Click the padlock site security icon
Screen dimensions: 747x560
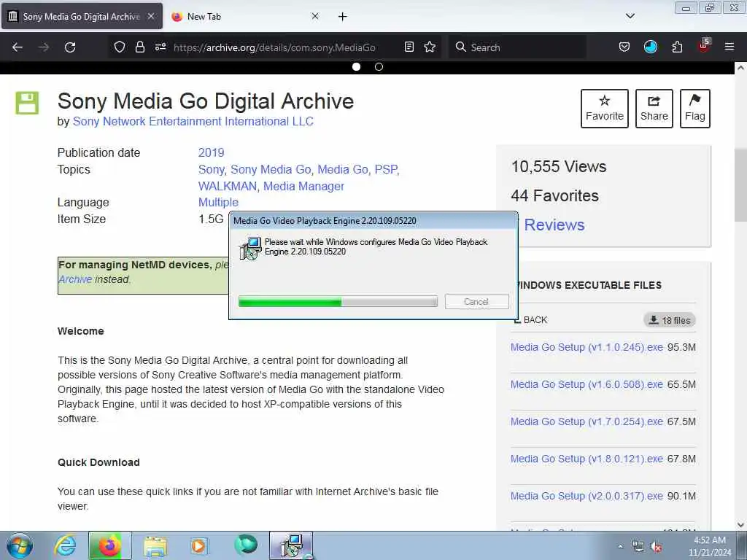[139, 47]
